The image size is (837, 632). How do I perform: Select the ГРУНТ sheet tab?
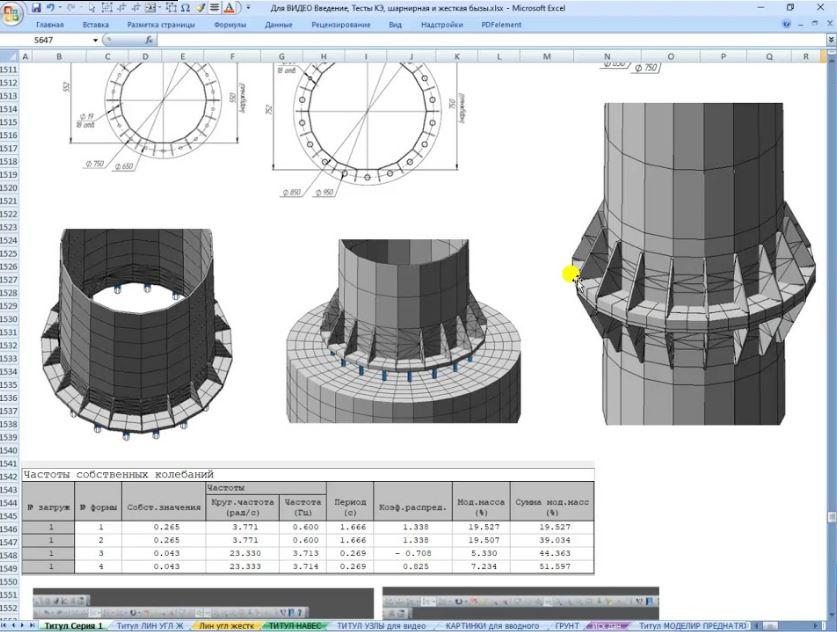(567, 626)
